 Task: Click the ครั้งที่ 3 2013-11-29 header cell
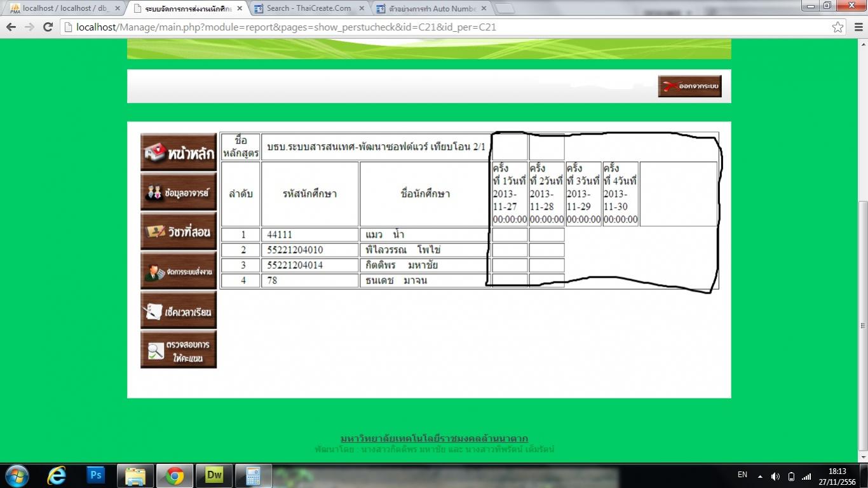pyautogui.click(x=583, y=194)
